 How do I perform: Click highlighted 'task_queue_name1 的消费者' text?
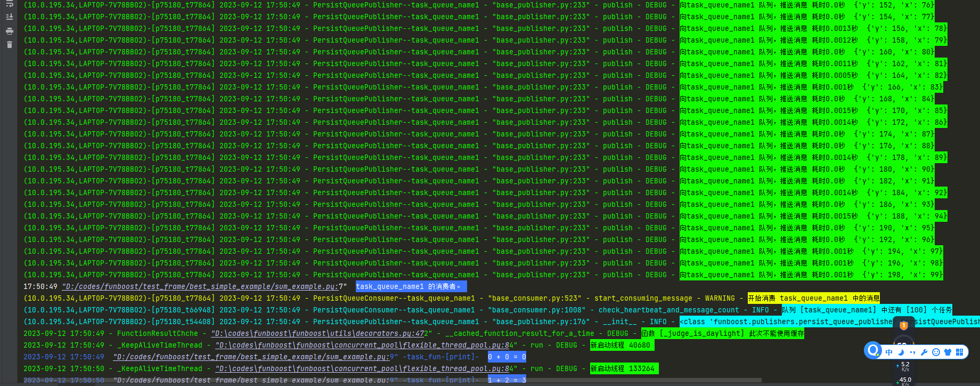tap(411, 286)
